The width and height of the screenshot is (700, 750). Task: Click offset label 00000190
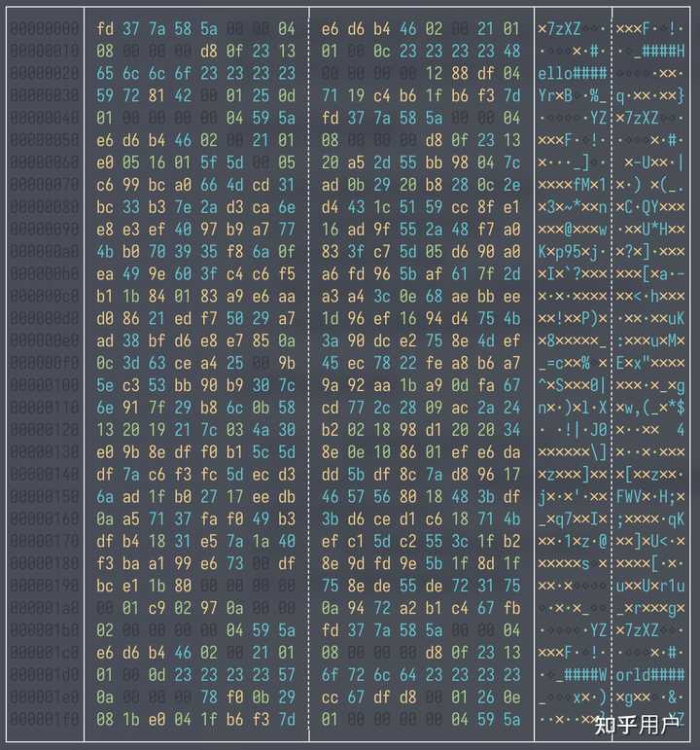(44, 586)
